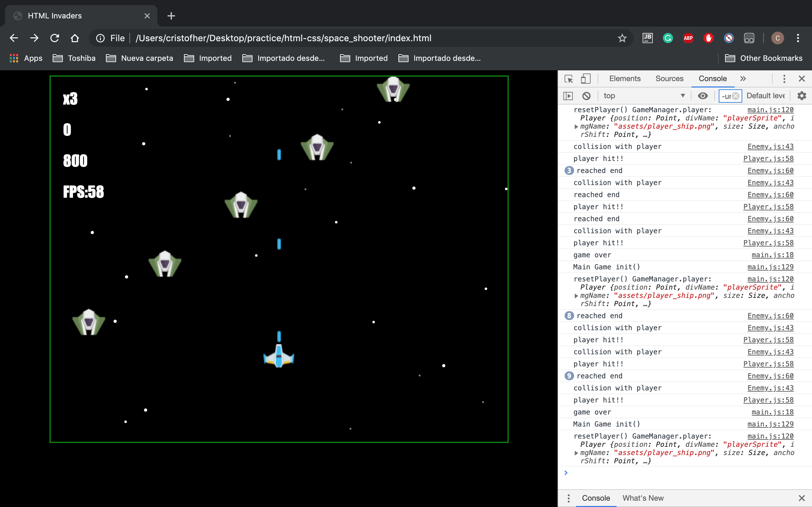Clear the console with the ban icon
Image resolution: width=812 pixels, height=507 pixels.
(586, 96)
